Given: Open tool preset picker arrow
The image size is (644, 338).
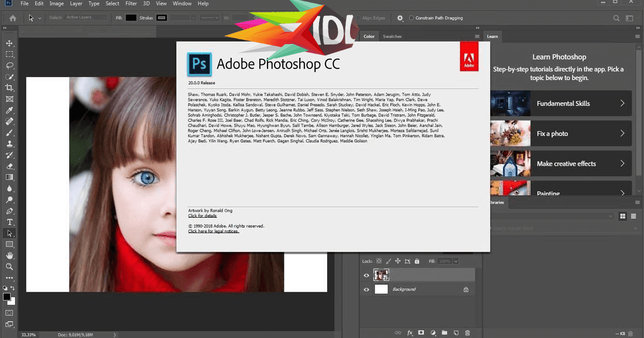Looking at the screenshot, I should click(x=40, y=19).
